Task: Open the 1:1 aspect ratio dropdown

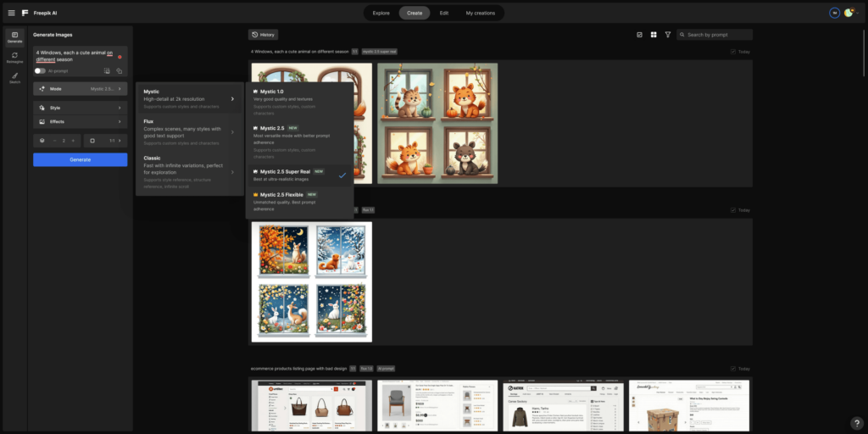Action: tap(106, 140)
